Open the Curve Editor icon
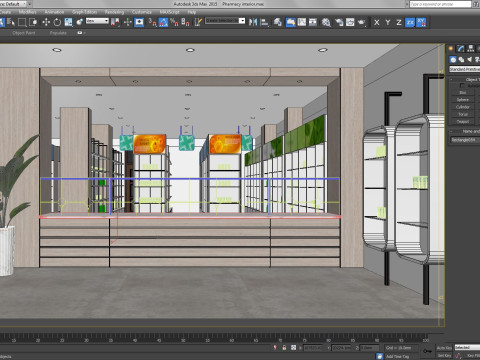Screen dimensions: 480x360 click(302, 22)
